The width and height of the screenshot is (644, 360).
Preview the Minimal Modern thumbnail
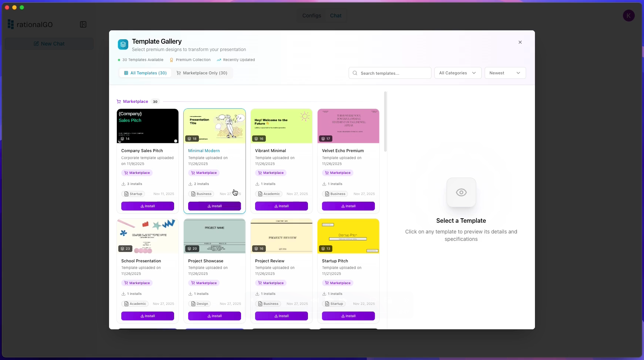click(214, 126)
